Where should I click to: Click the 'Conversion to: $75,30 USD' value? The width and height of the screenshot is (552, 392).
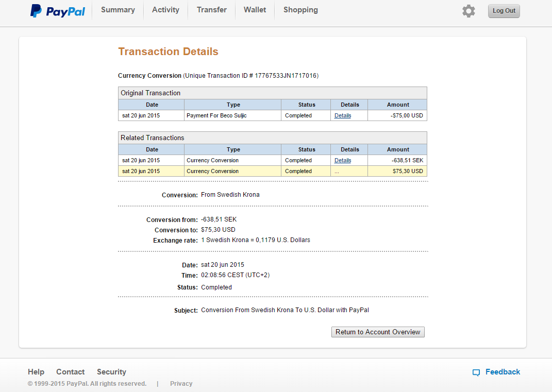click(x=218, y=230)
